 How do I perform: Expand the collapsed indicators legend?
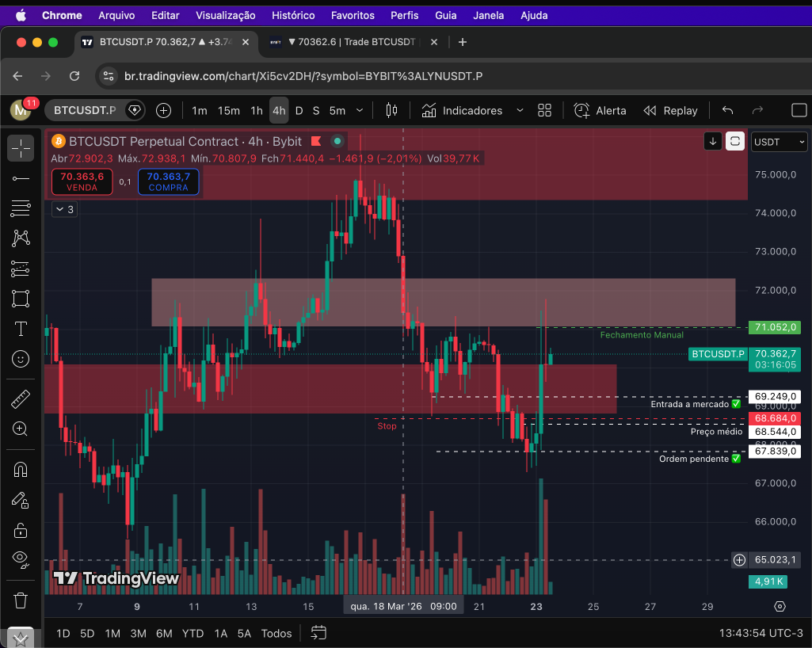[64, 209]
